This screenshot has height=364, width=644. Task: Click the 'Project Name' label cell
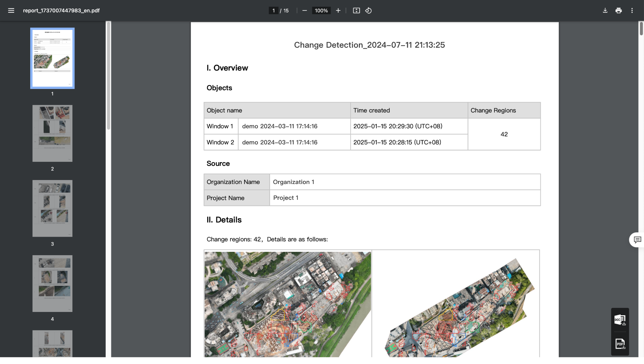click(236, 198)
